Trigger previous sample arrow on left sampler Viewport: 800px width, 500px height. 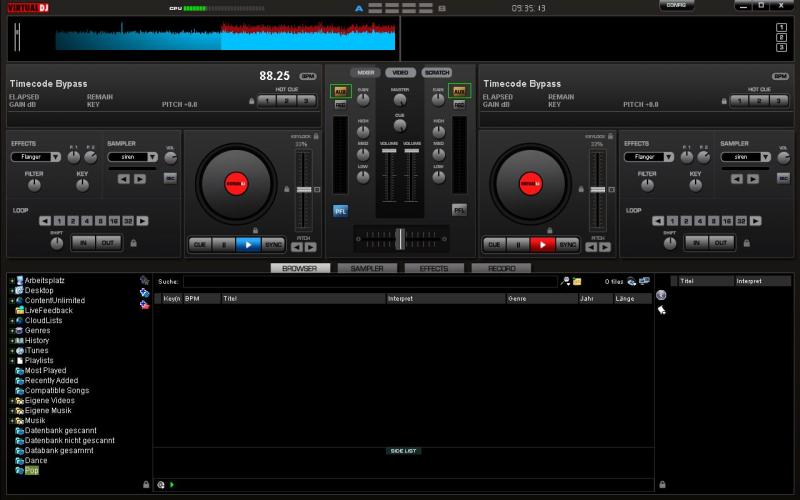tap(124, 179)
